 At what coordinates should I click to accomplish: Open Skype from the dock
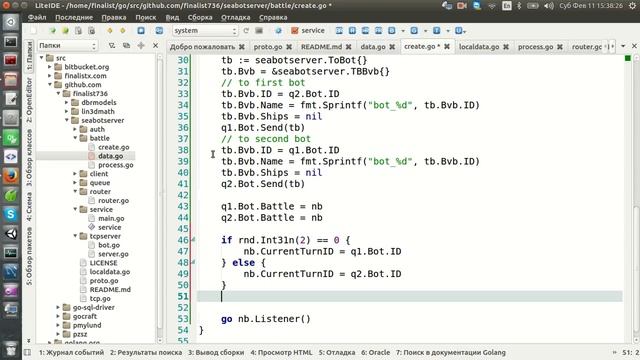[x=11, y=214]
